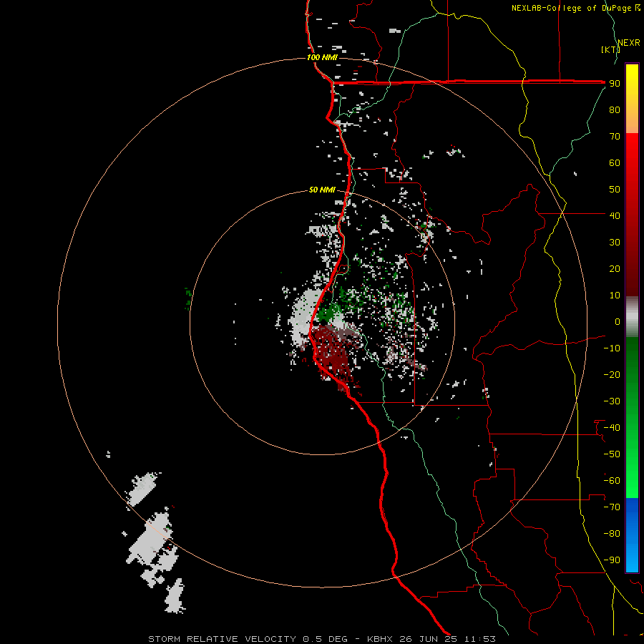Click the 0 value on the velocity scale
Viewport: 644px width, 644px height.
click(618, 321)
